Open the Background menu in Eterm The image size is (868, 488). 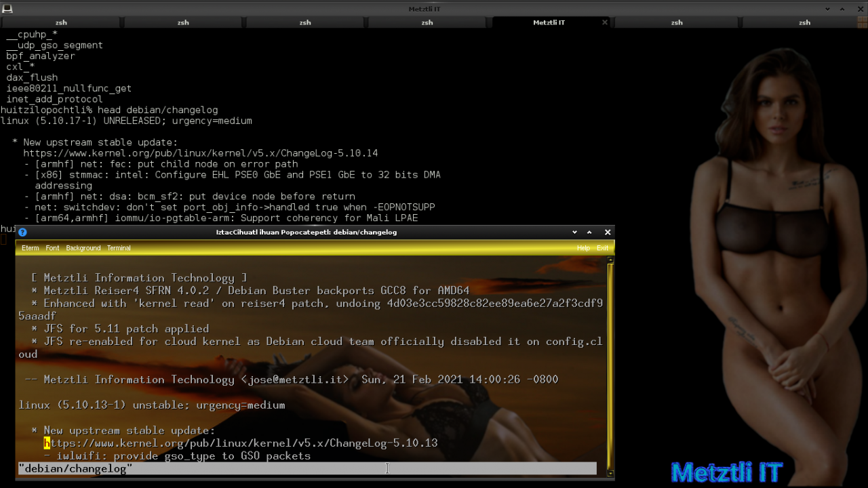pos(83,248)
